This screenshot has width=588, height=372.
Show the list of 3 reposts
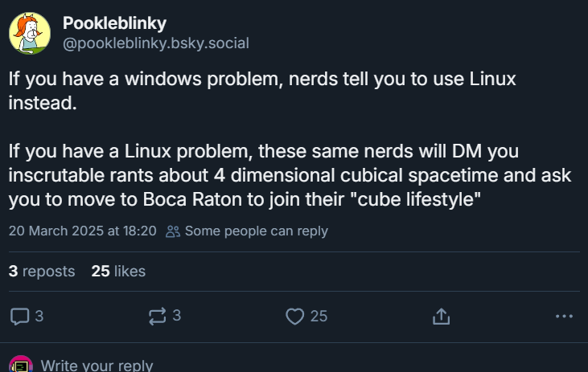click(42, 271)
